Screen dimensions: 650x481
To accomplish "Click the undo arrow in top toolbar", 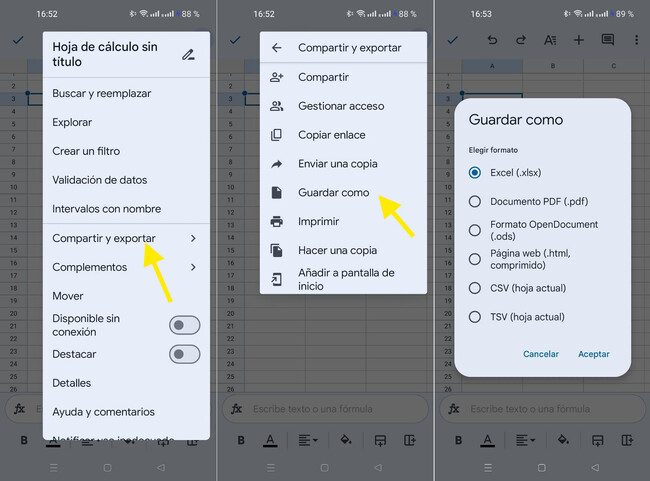I will tap(492, 40).
